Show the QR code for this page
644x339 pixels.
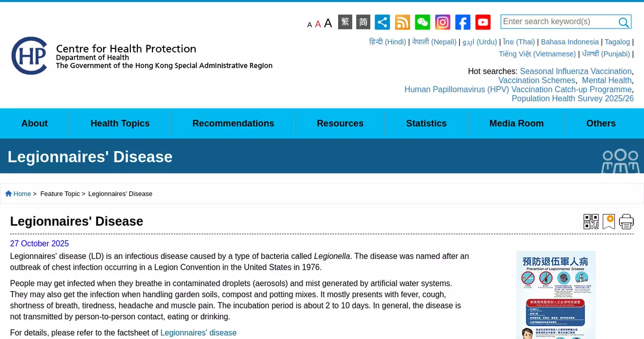tap(591, 221)
